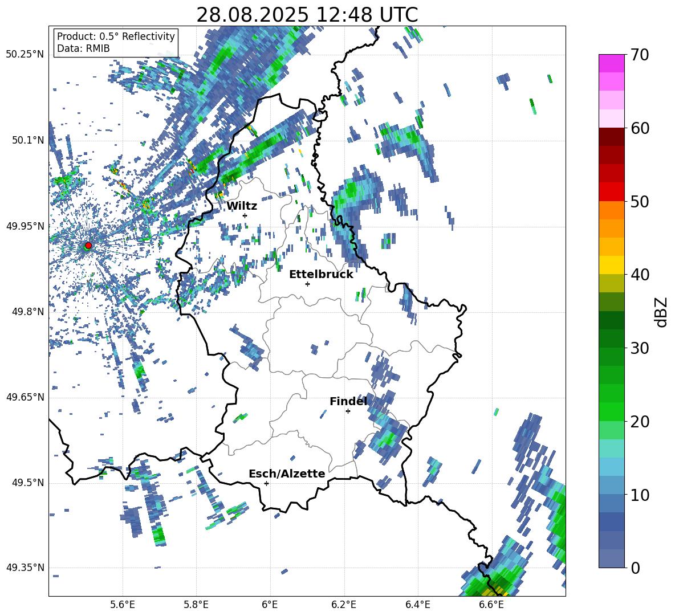Click the colorbar tick label 30
Viewport: 675px width, 616px height.
click(x=640, y=348)
